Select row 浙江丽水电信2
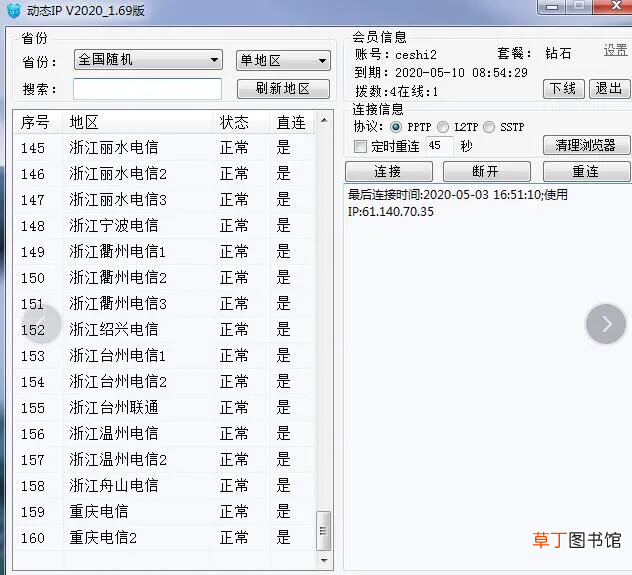632x575 pixels. pyautogui.click(x=164, y=174)
